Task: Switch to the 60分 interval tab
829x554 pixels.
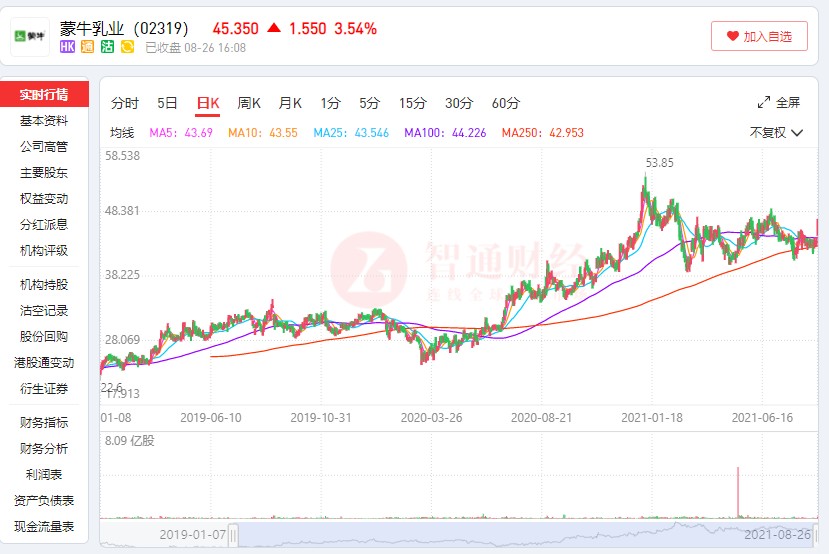Action: coord(506,103)
